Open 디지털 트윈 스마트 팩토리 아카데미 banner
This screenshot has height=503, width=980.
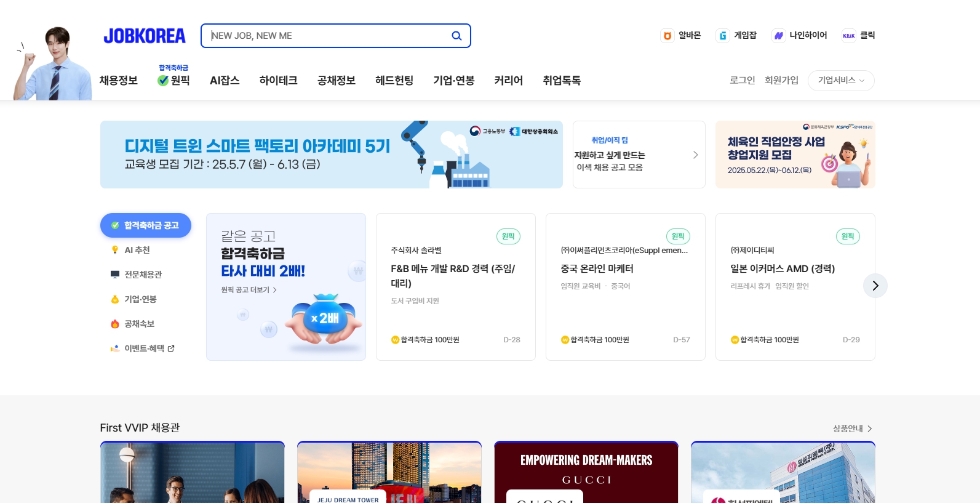click(332, 155)
